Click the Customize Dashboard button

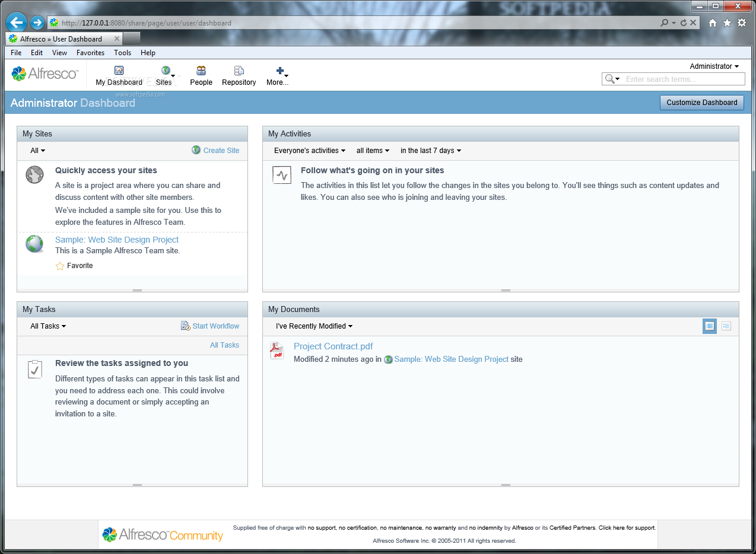[701, 103]
